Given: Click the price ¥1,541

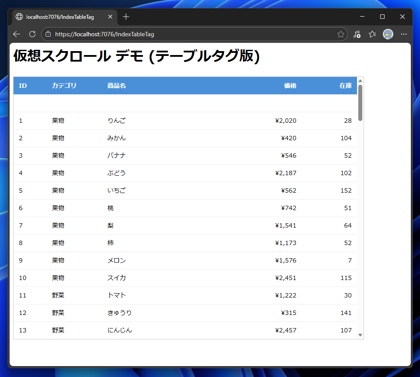Looking at the screenshot, I should pyautogui.click(x=286, y=226).
